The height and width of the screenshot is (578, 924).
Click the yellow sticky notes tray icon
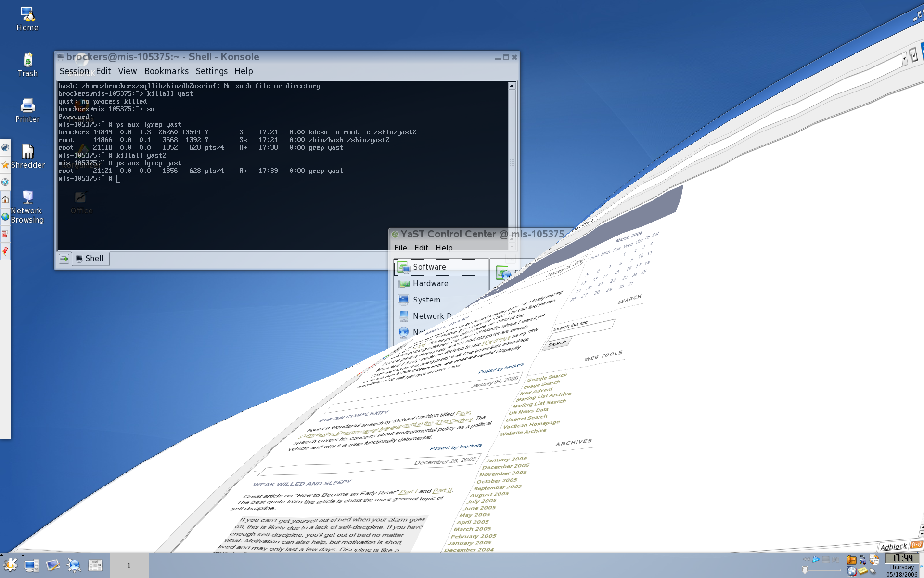click(863, 571)
